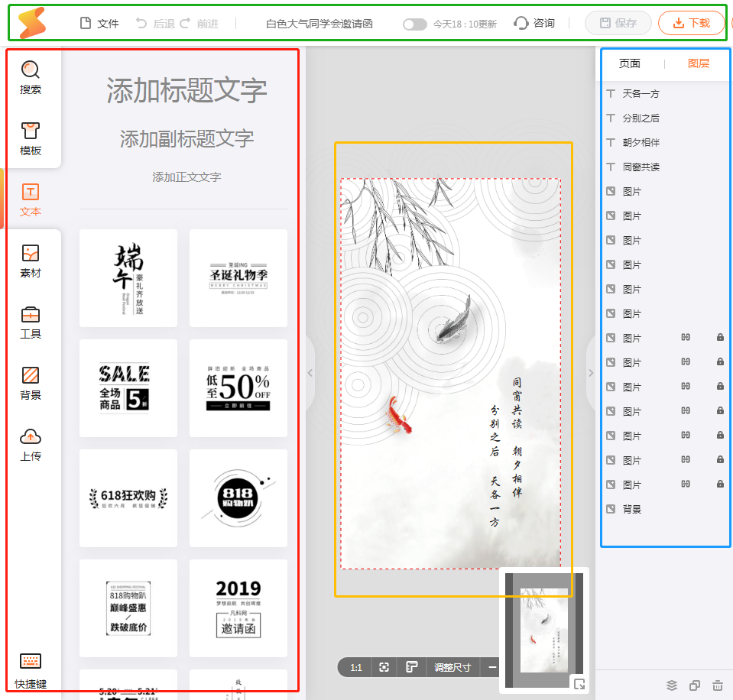Toggle the lock on the first locked 图片 layer
The height and width of the screenshot is (700, 733).
[x=720, y=337]
